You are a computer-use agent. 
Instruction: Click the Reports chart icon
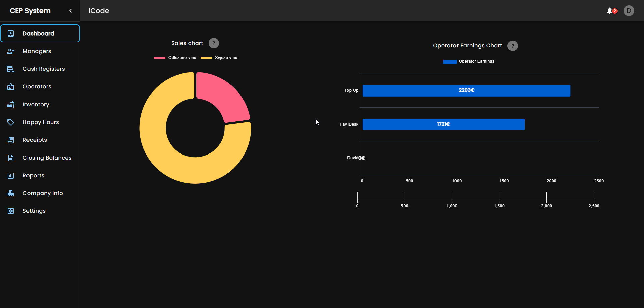point(11,176)
